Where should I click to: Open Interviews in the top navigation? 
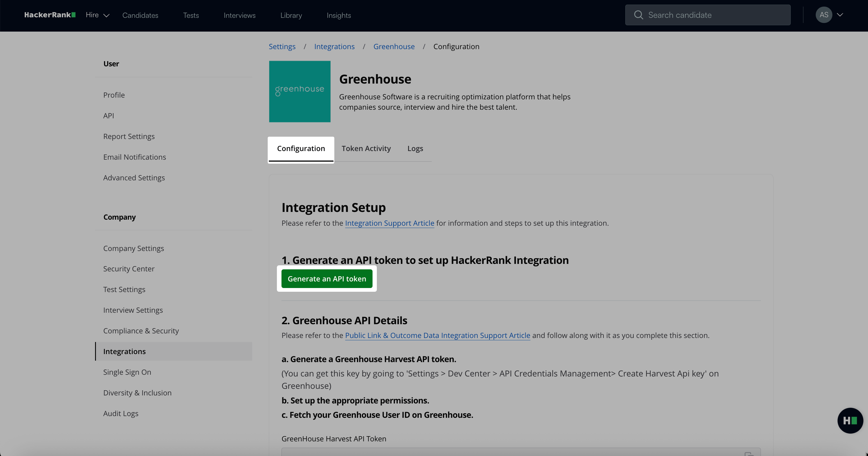click(x=239, y=15)
